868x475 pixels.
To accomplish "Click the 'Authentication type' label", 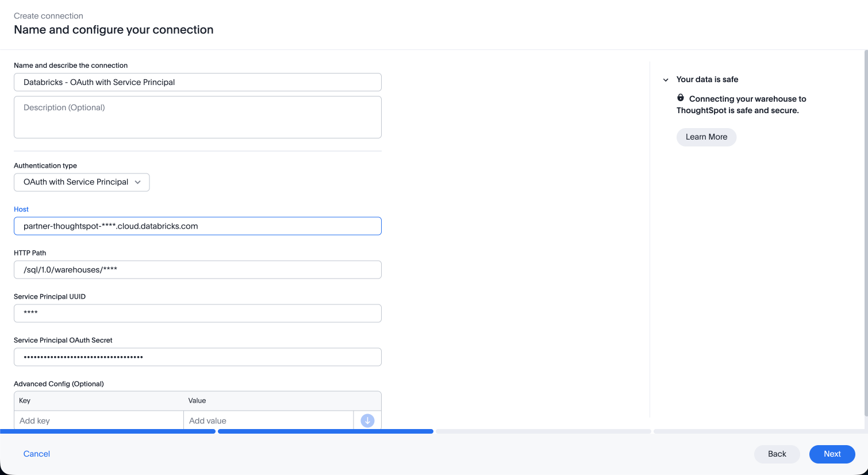I will point(45,165).
